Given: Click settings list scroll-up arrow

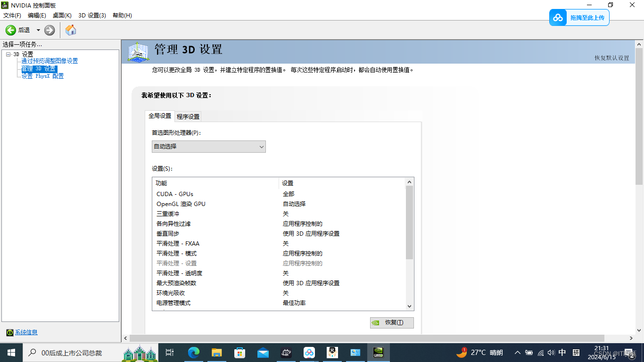Looking at the screenshot, I should (x=409, y=182).
